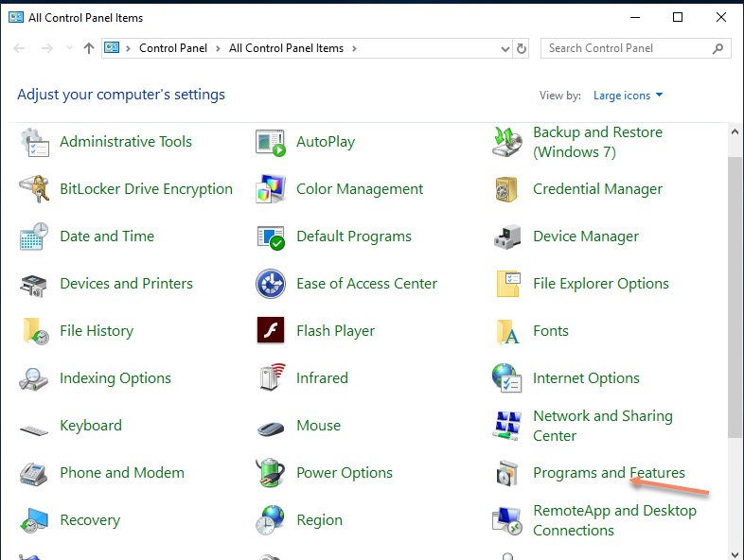The height and width of the screenshot is (560, 744).
Task: Expand the chevron after Control Panel breadcrumb
Action: pos(218,48)
